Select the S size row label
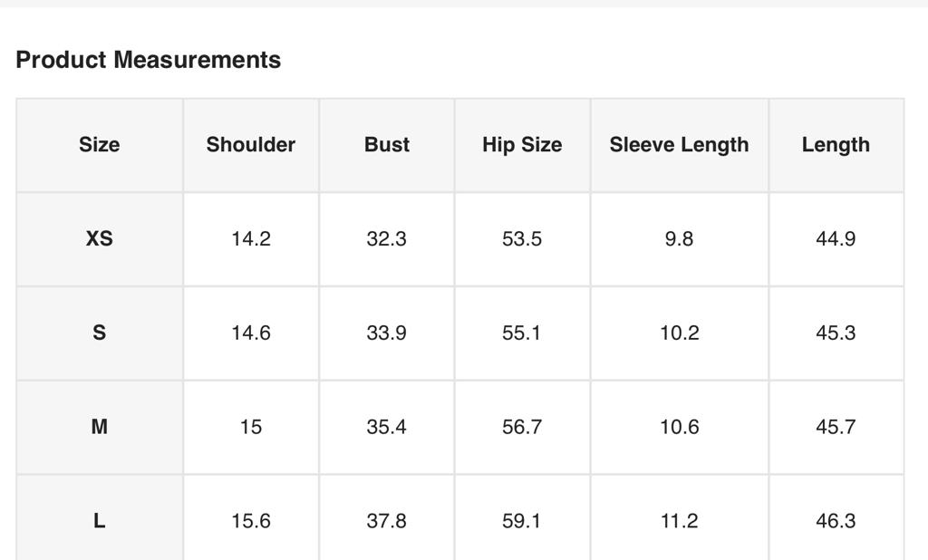 point(99,333)
